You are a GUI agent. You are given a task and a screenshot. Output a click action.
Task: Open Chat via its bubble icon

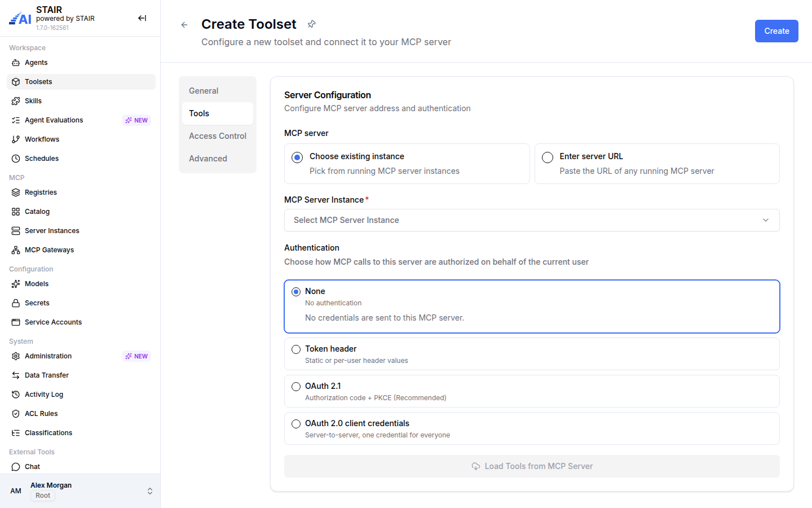tap(16, 467)
